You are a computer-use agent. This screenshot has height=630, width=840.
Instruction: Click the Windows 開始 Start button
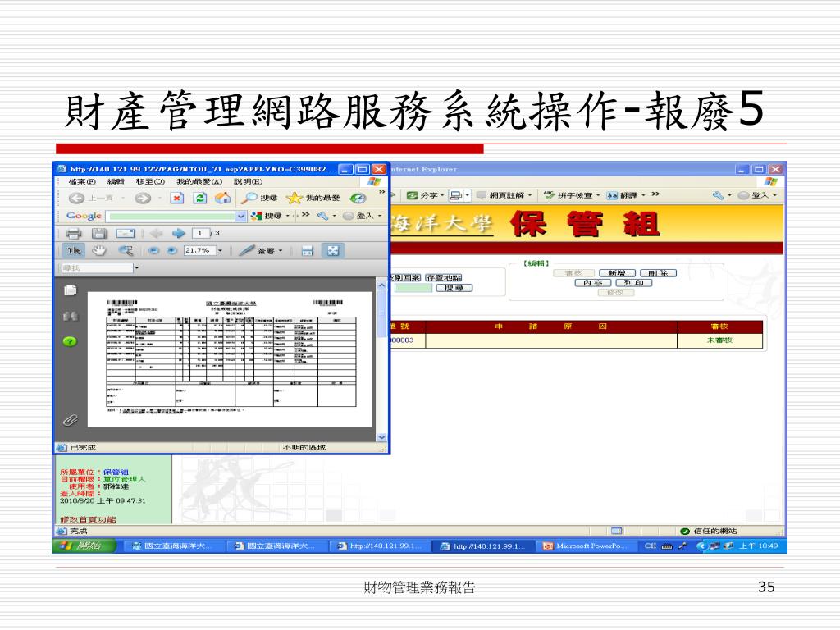pyautogui.click(x=84, y=546)
